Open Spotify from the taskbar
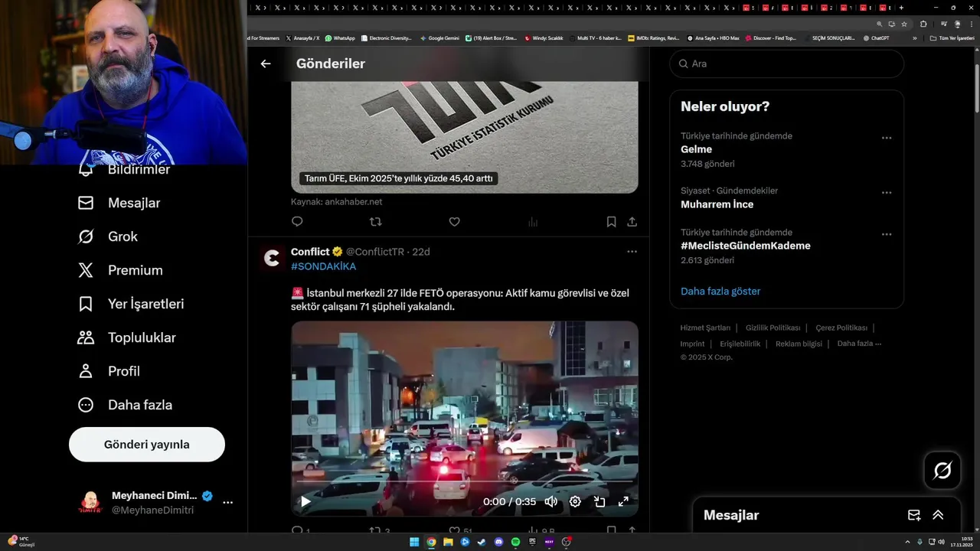The width and height of the screenshot is (980, 551). pos(515,542)
